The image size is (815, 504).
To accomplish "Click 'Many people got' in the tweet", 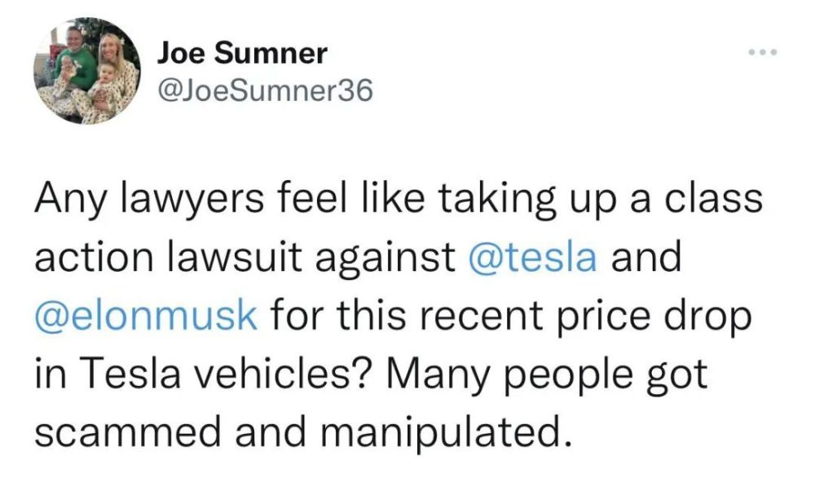I will [x=546, y=376].
